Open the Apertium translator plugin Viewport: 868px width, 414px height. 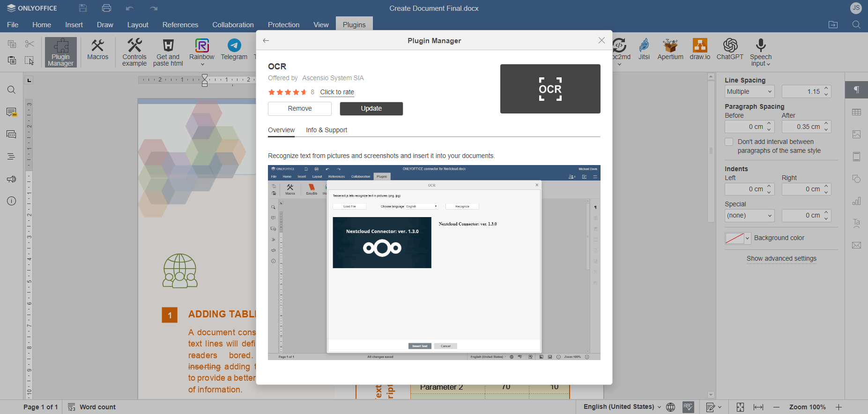(x=670, y=50)
